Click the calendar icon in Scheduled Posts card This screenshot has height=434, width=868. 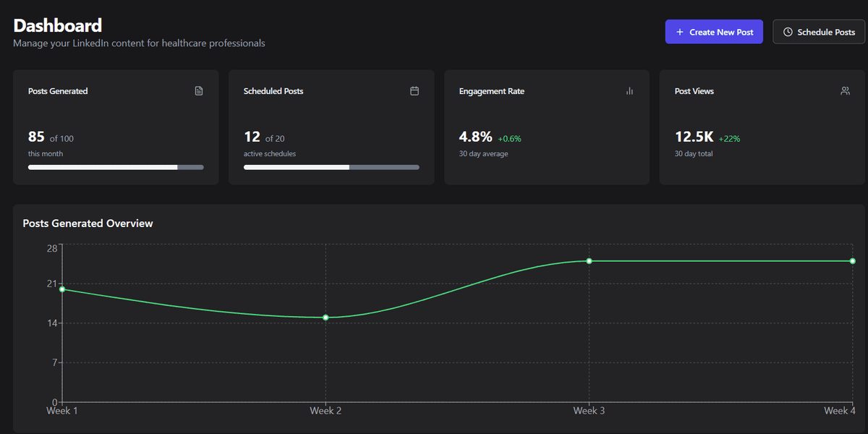tap(414, 91)
